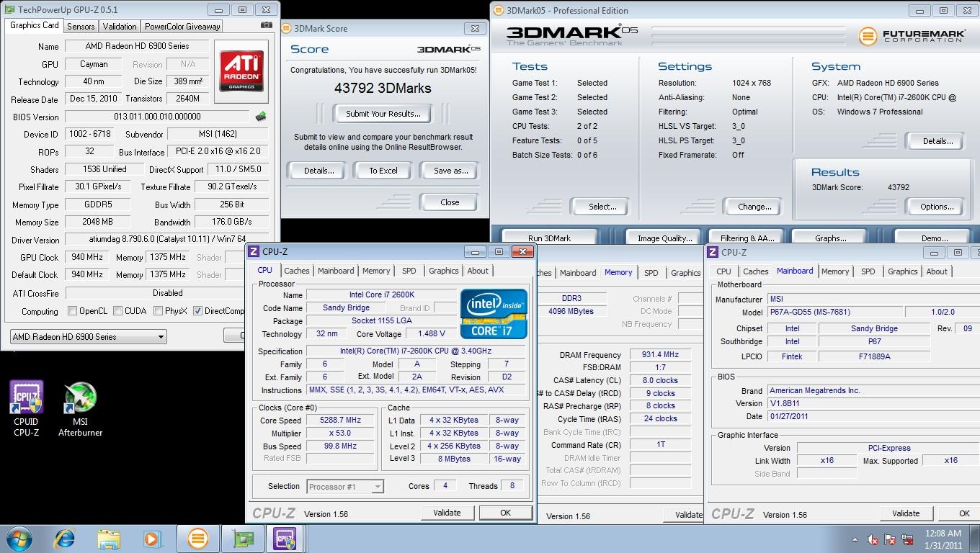Close the 3DMark Score dialog with Close button
Viewport: 980px width, 553px height.
coord(450,202)
